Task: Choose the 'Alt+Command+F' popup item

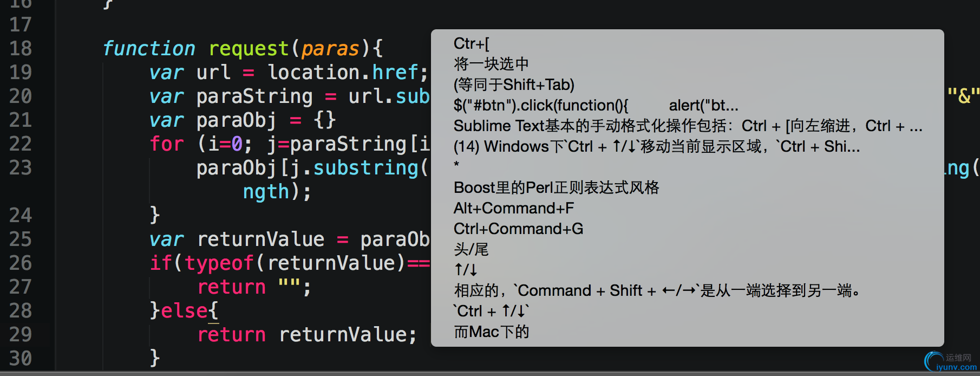Action: point(687,208)
